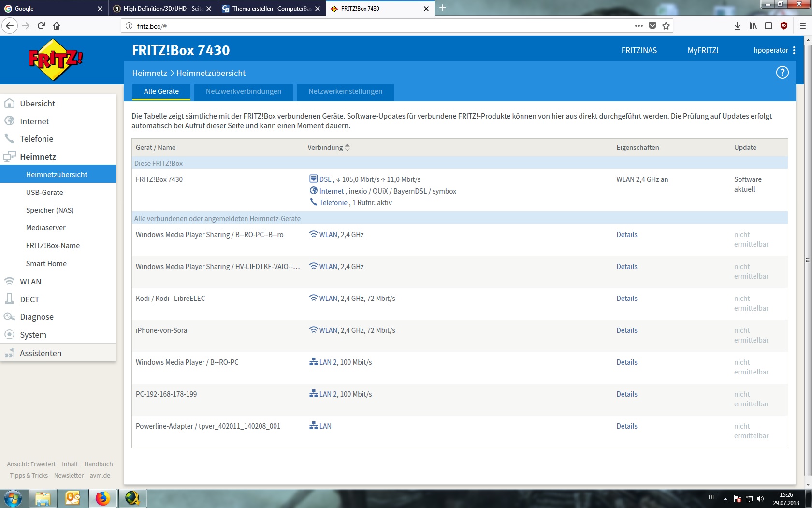Click the FRITZ! logo

[x=56, y=60]
